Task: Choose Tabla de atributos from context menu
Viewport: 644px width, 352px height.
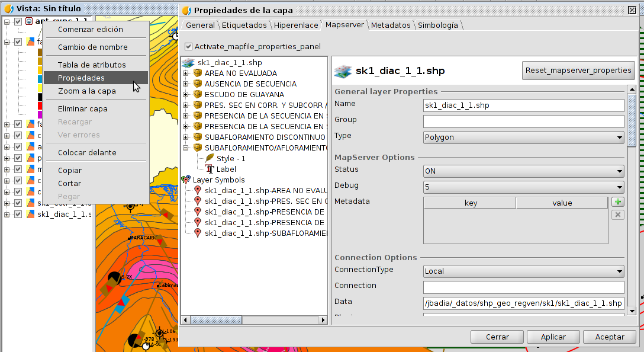Action: [x=92, y=65]
